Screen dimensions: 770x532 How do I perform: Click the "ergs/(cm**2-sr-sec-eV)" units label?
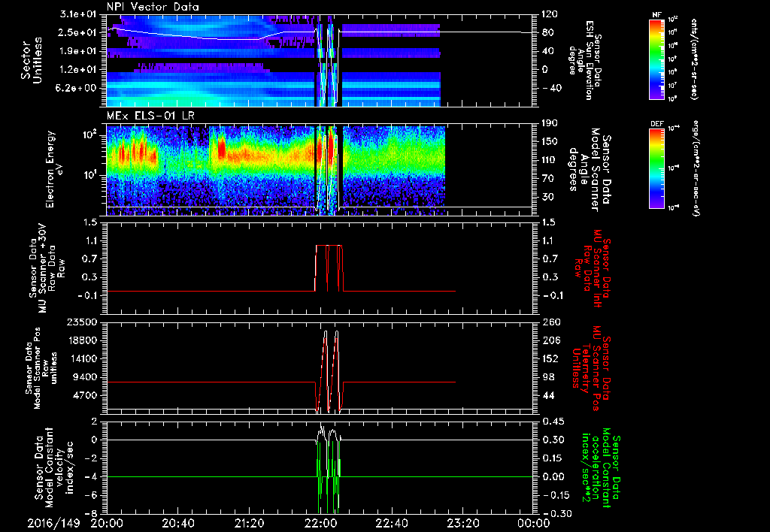(696, 168)
